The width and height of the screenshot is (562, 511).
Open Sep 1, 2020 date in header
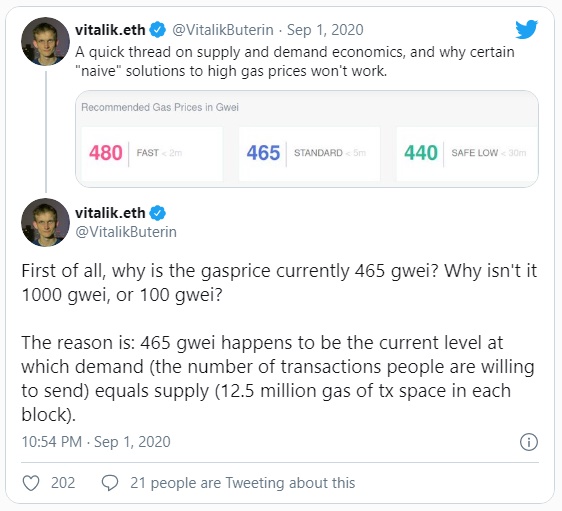pos(325,30)
